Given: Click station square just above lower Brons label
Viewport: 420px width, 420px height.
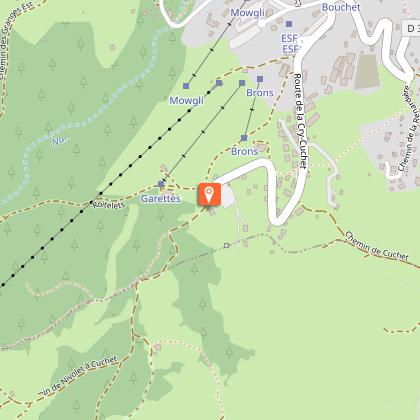Looking at the screenshot, I should (x=244, y=138).
